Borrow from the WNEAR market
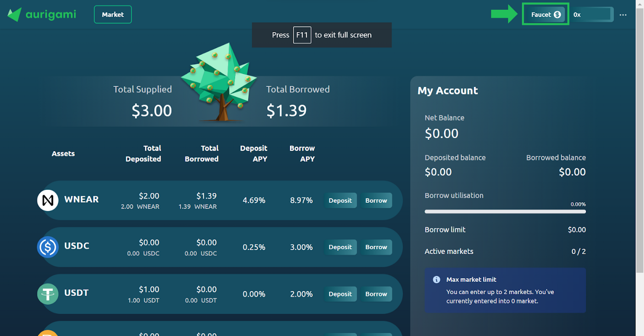The image size is (644, 336). 376,200
